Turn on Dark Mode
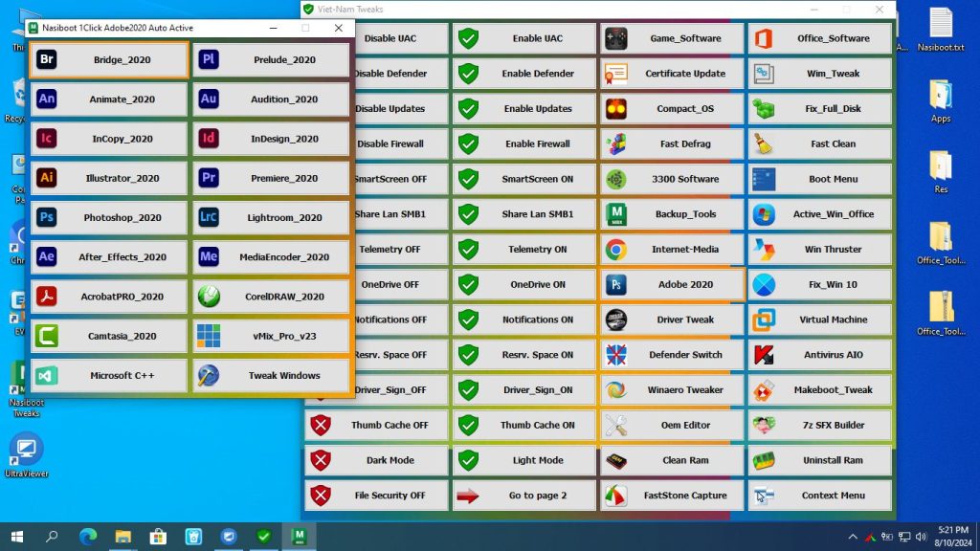 376,460
